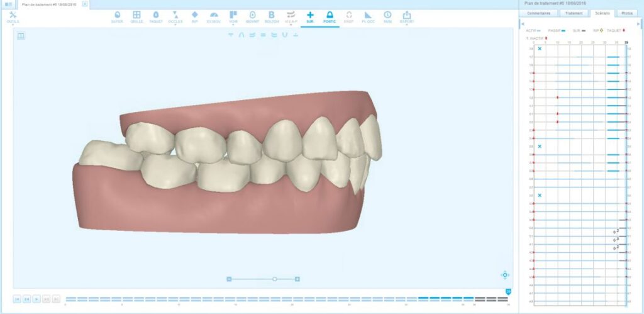Image resolution: width=644 pixels, height=314 pixels.
Task: Open the Outils tools menu
Action: [13, 17]
